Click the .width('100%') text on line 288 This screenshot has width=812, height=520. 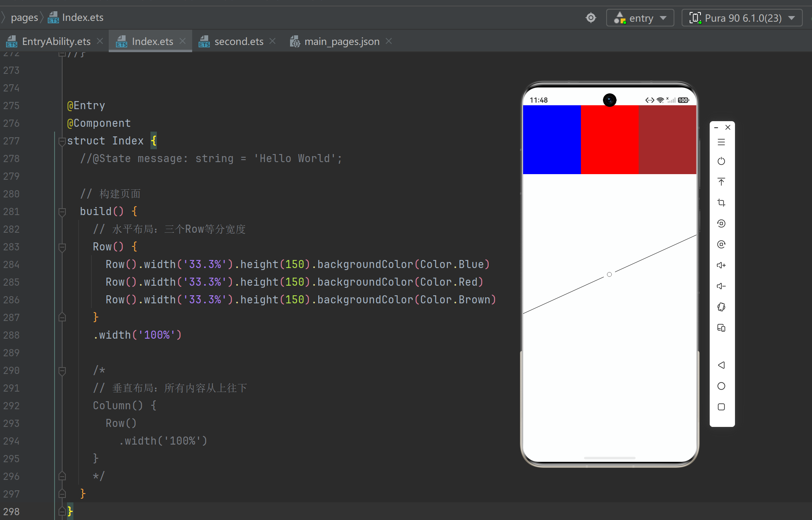[137, 335]
